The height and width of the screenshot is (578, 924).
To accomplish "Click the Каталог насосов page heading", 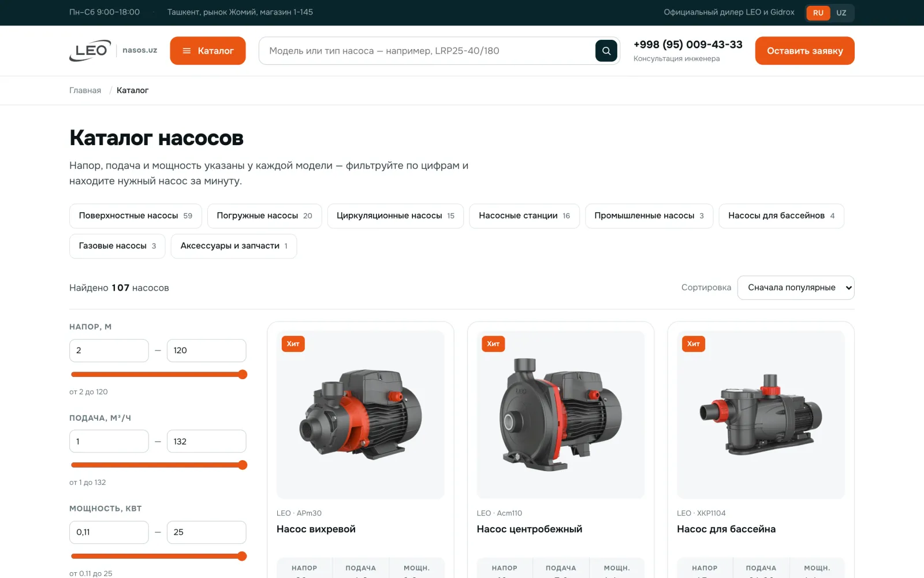I will [157, 138].
